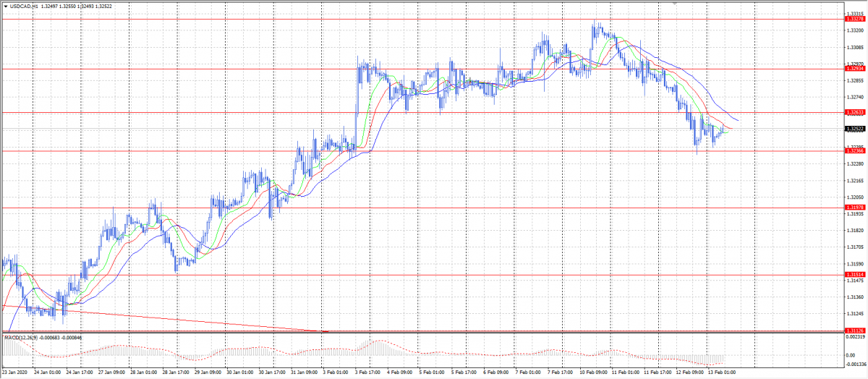Select the red 1.31978 level label
This screenshot has width=868, height=379.
point(855,208)
